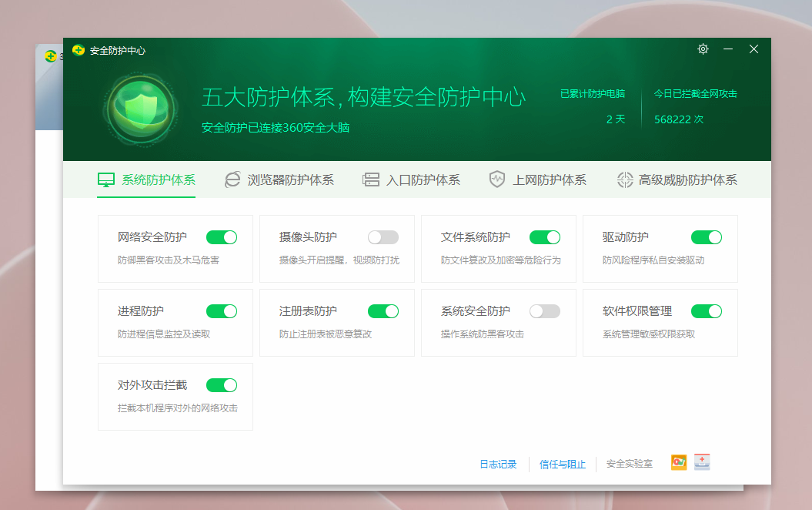Click the text 安全防护已连接360安全大脑
The width and height of the screenshot is (812, 510).
click(x=276, y=128)
